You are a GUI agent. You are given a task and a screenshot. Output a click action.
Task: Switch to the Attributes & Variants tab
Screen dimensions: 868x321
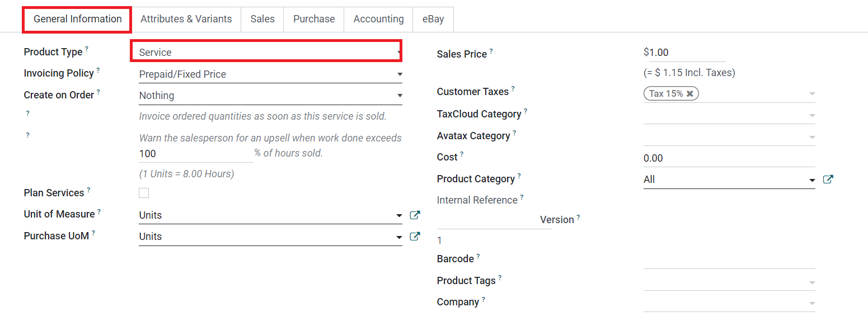[186, 19]
